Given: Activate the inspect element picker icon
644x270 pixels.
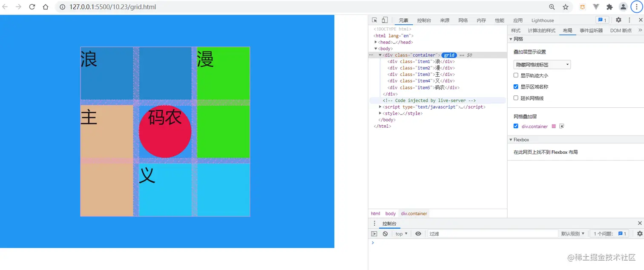Looking at the screenshot, I should pyautogui.click(x=375, y=20).
